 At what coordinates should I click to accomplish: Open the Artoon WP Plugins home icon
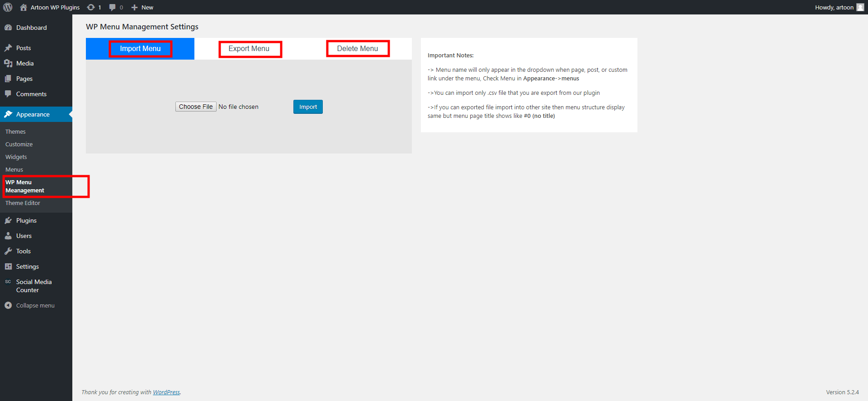24,7
